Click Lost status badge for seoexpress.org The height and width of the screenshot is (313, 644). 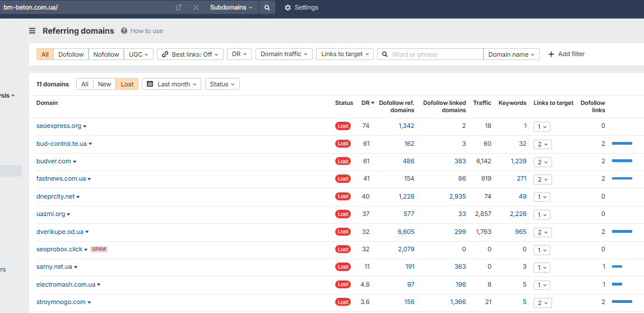pyautogui.click(x=343, y=126)
